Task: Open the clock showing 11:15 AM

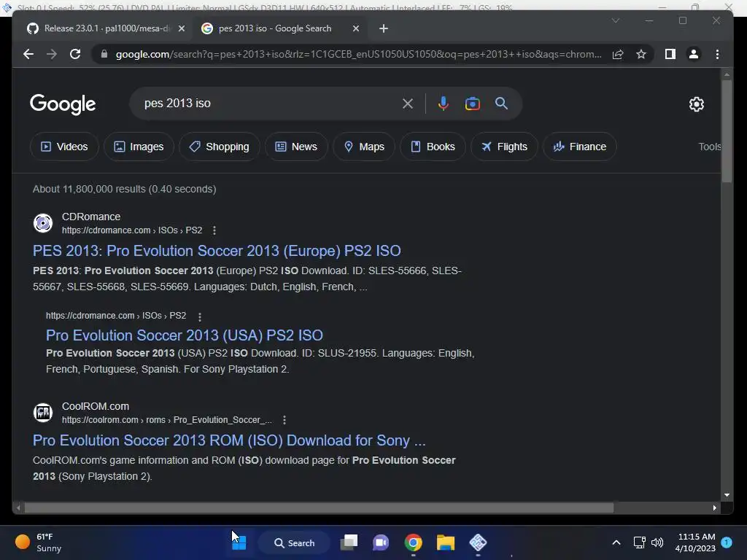Action: click(x=695, y=542)
